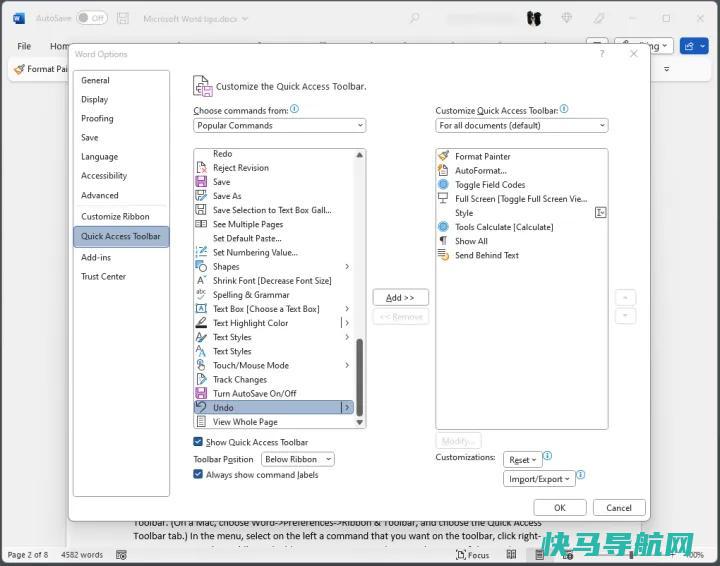Select the Shrink Font icon
This screenshot has width=720, height=566.
coord(201,280)
